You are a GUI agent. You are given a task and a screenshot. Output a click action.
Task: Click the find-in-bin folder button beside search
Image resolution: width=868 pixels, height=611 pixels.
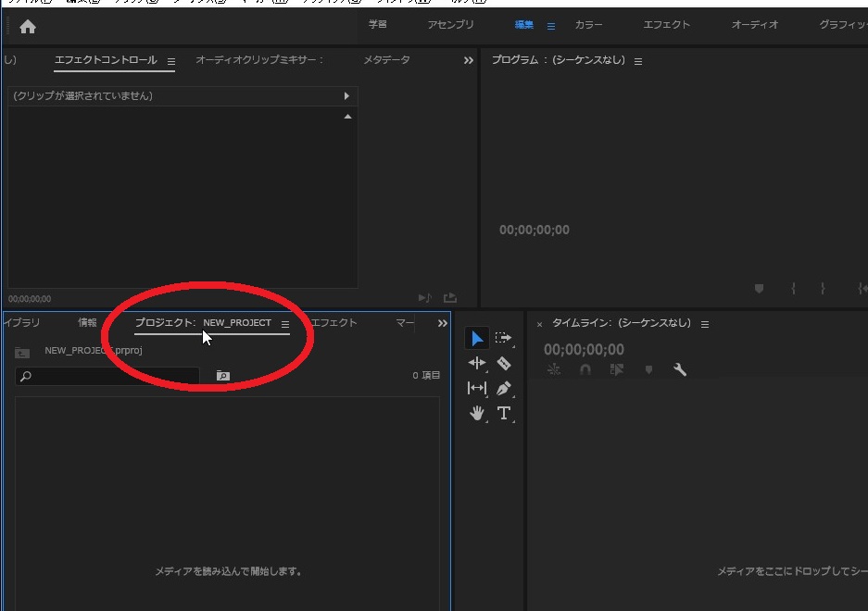[222, 376]
